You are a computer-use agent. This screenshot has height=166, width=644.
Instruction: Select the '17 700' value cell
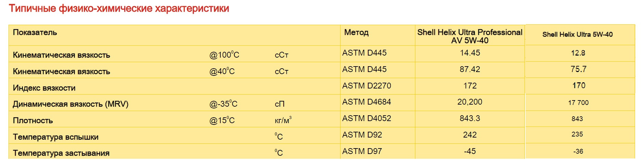click(x=578, y=103)
